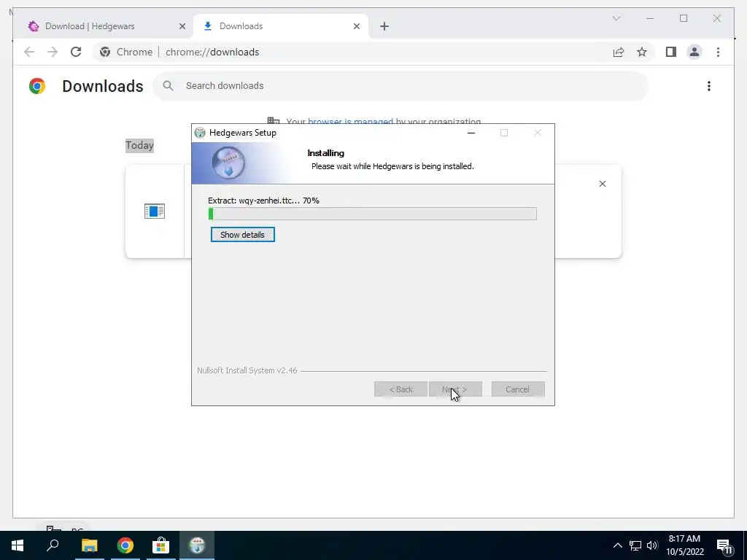
Task: Bookmark this tab with the star
Action: click(642, 52)
